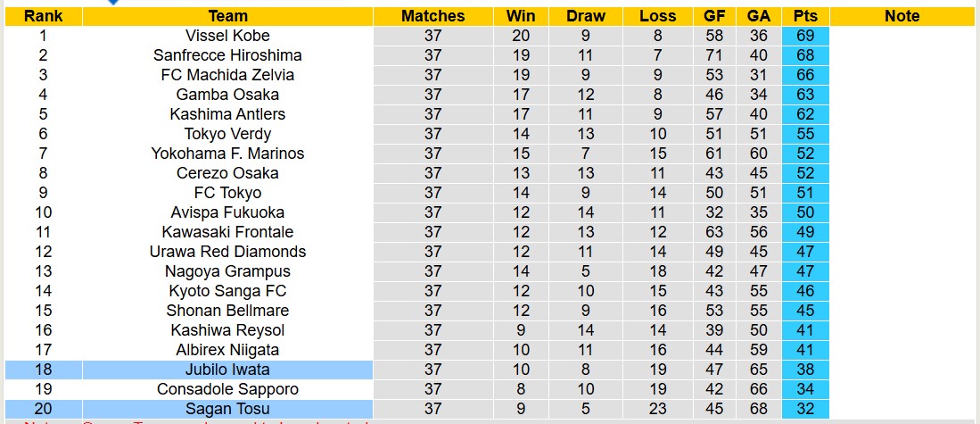
Task: Click the FC Machida Zelvia team name
Action: [227, 75]
